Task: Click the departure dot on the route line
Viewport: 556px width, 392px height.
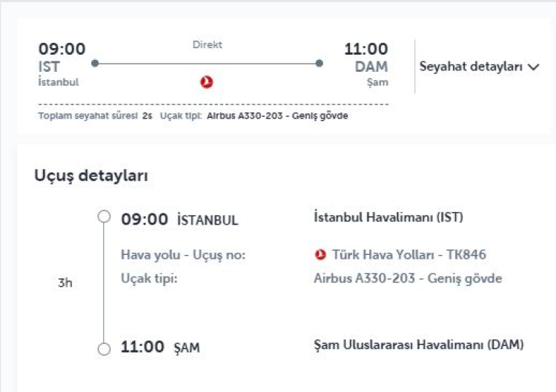Action: pos(95,64)
